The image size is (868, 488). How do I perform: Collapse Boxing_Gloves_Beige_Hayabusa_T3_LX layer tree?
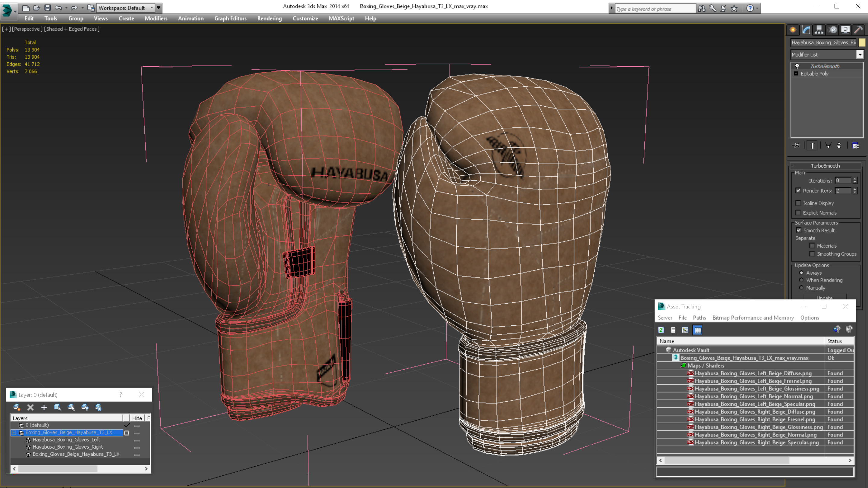pos(14,433)
